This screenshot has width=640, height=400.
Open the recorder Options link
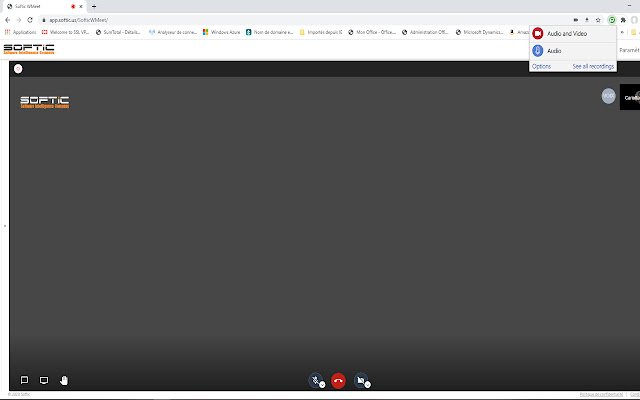(541, 66)
